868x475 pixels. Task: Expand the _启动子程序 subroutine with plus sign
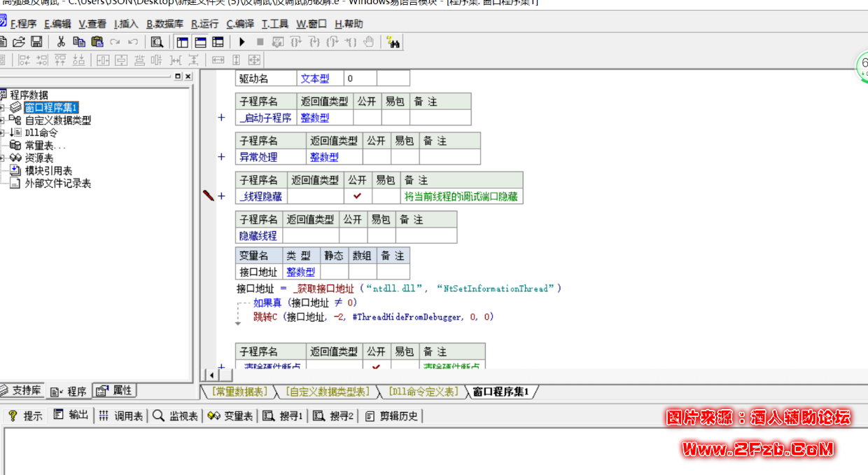[x=221, y=118]
